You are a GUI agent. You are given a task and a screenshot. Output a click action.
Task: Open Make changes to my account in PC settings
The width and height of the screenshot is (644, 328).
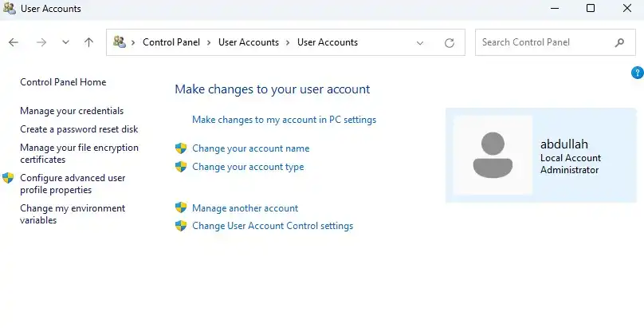tap(285, 120)
